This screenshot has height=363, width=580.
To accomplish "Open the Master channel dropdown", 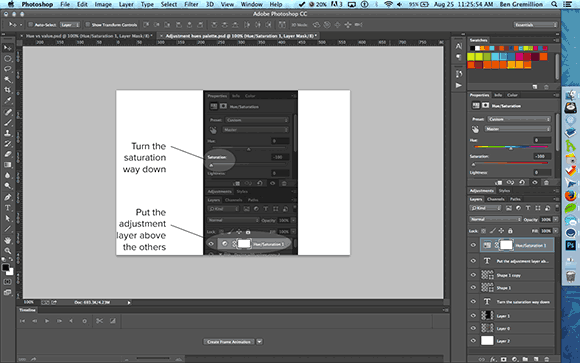I will point(517,129).
